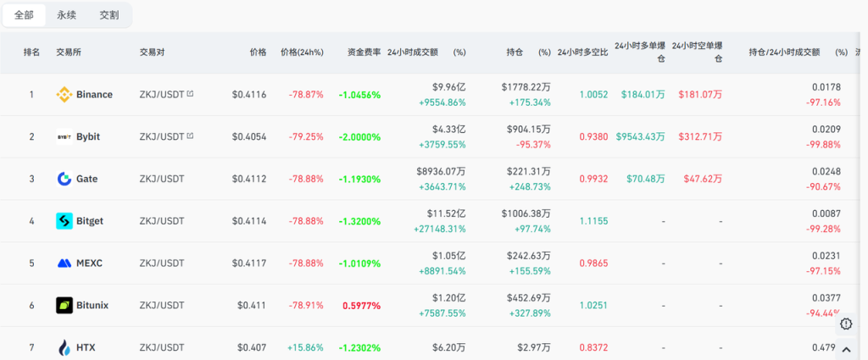
Task: Open the Bitunix exchange name link
Action: pos(92,305)
